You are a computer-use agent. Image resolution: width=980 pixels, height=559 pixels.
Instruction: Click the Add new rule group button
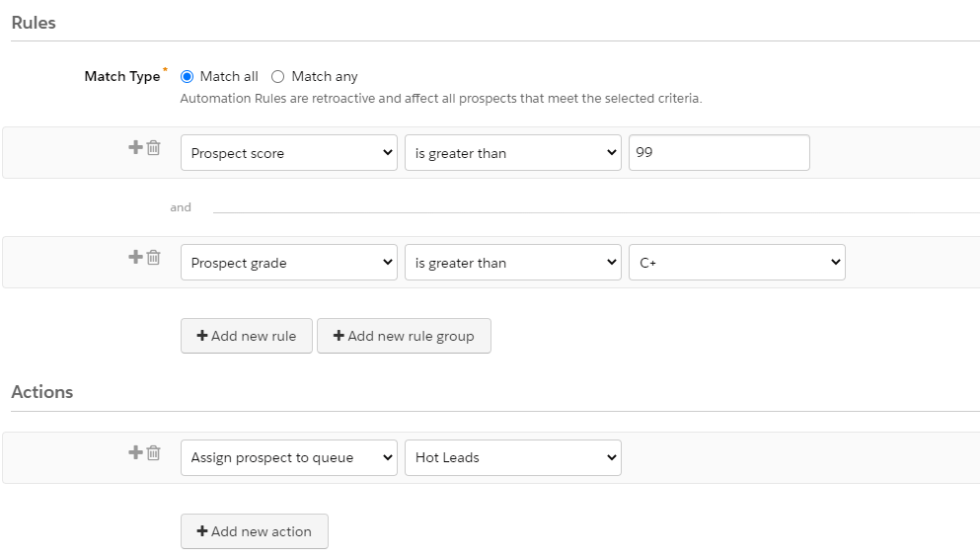404,336
